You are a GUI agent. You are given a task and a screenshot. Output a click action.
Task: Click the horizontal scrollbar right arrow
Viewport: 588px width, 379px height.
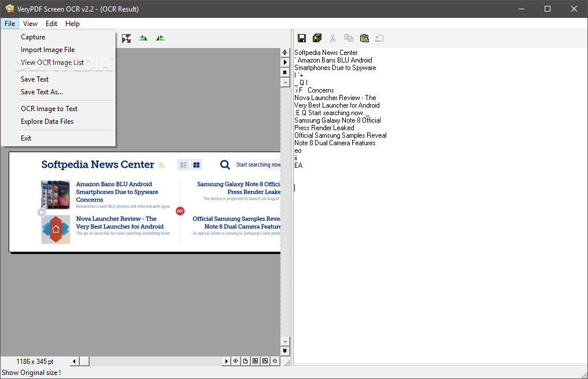pos(225,361)
